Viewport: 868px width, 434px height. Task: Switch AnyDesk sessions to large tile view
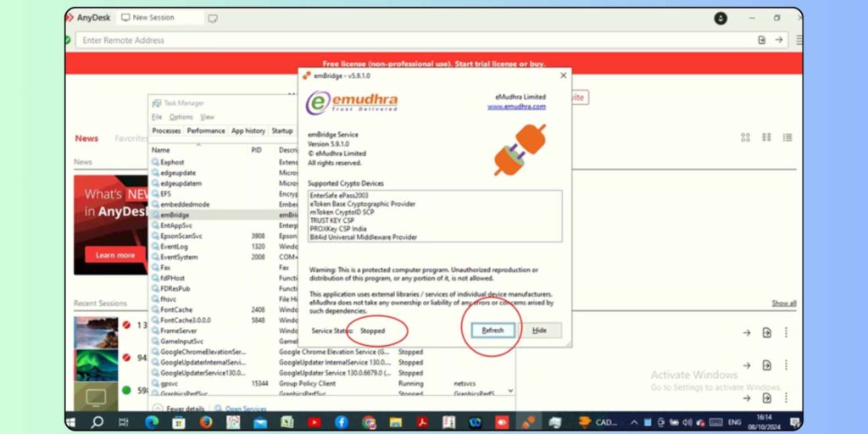click(745, 137)
